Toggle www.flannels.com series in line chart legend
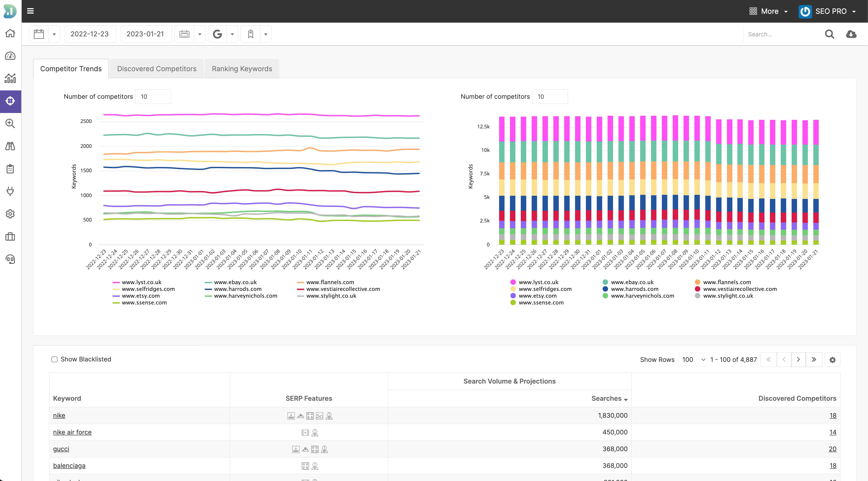 coord(325,282)
